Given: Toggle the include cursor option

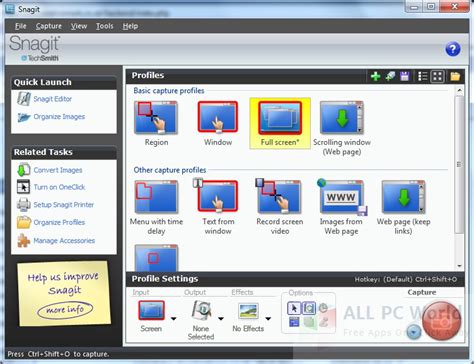Looking at the screenshot, I should 294,308.
